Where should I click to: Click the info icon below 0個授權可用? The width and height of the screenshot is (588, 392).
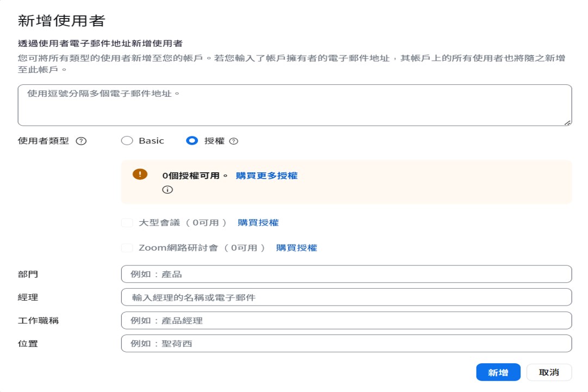[x=168, y=190]
